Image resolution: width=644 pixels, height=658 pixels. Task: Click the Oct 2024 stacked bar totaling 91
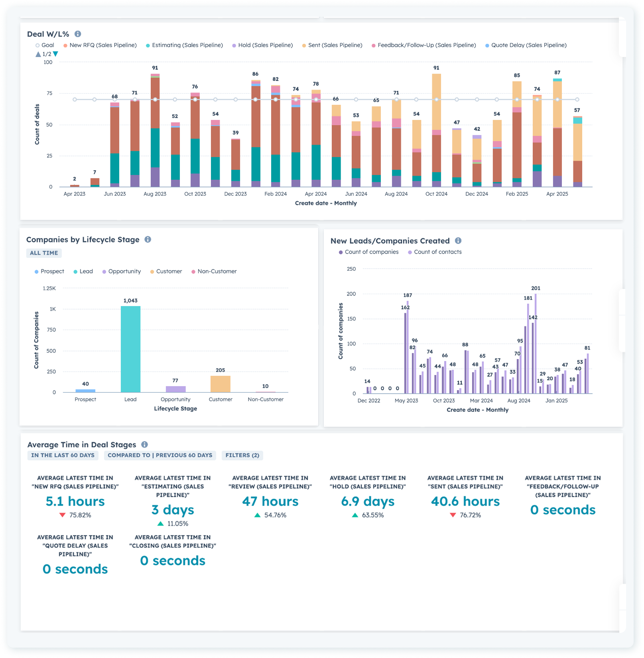click(x=436, y=130)
